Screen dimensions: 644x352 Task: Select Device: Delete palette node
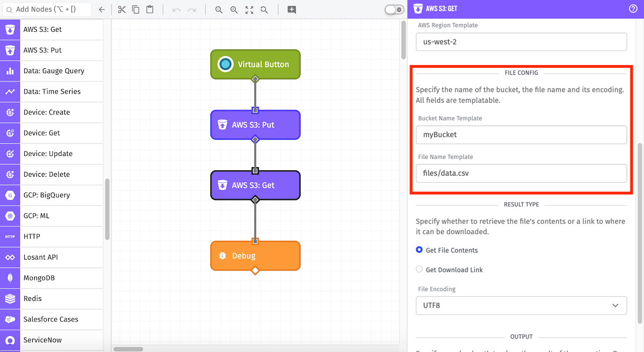pyautogui.click(x=52, y=174)
